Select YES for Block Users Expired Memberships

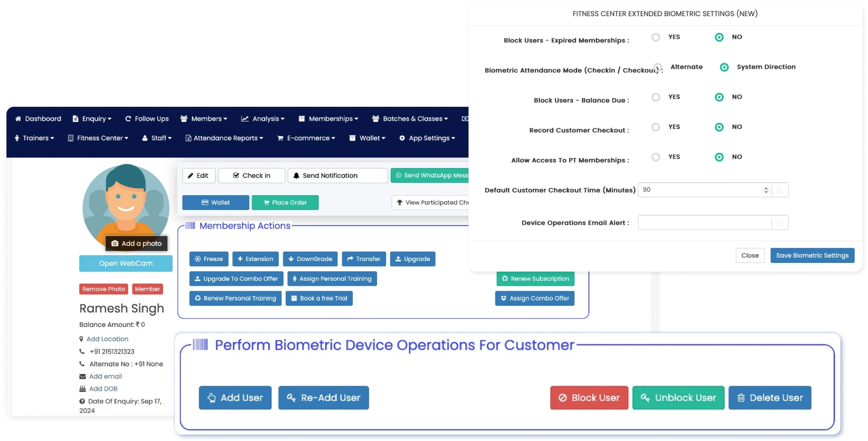(x=656, y=37)
